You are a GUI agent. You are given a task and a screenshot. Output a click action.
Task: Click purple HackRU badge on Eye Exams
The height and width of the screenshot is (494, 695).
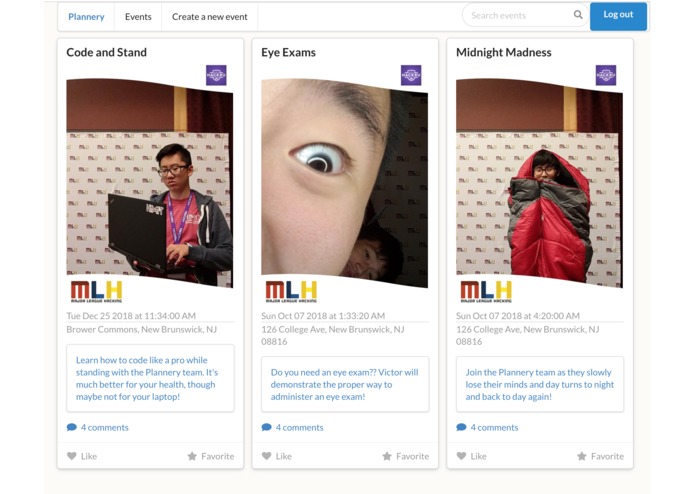(x=411, y=75)
